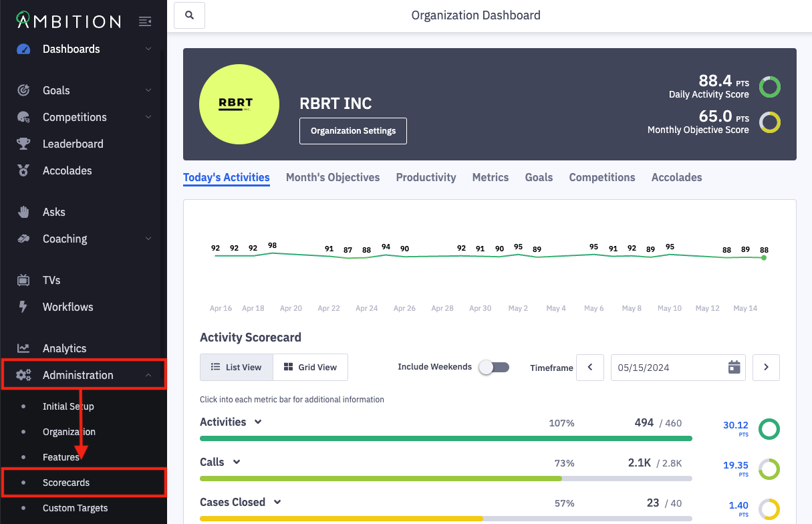The image size is (812, 524).
Task: Open Asks via the hand icon
Action: (23, 212)
